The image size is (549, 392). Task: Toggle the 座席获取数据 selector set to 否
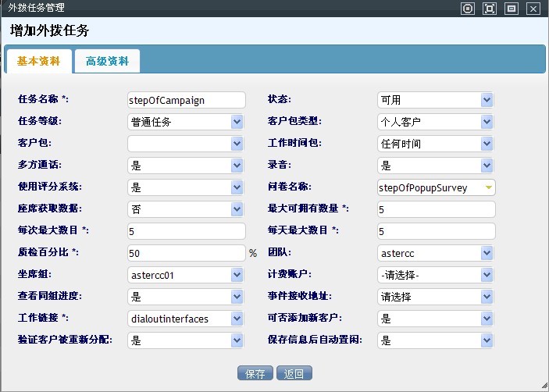coord(185,209)
